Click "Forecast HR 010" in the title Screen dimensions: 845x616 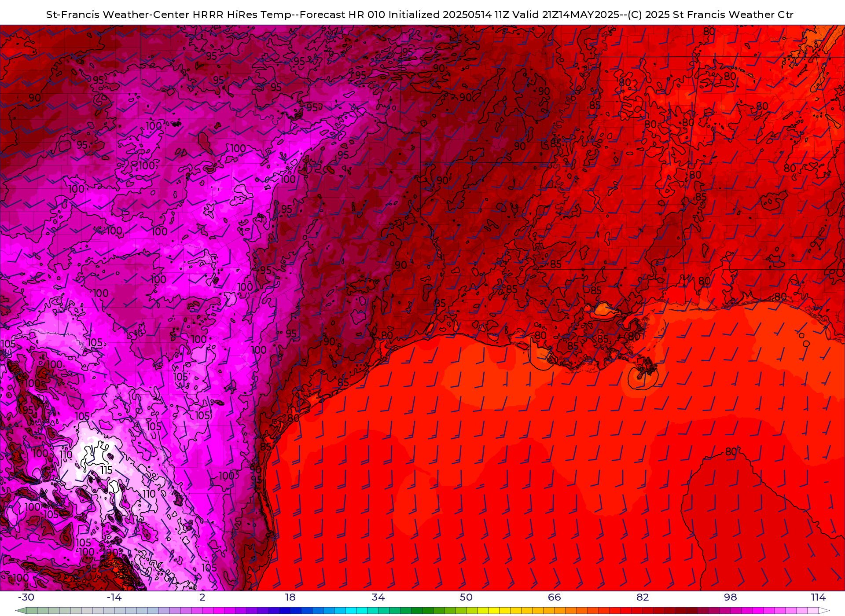342,15
